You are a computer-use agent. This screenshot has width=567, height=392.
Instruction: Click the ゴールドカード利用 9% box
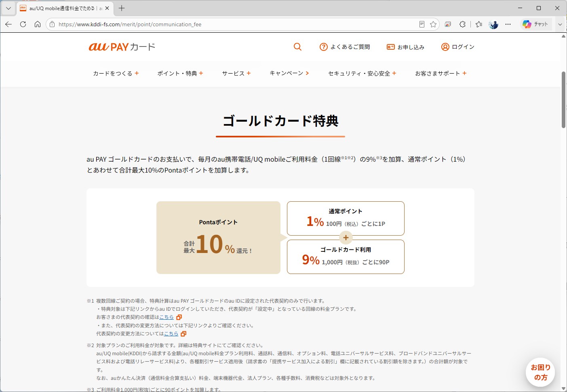[x=346, y=257]
